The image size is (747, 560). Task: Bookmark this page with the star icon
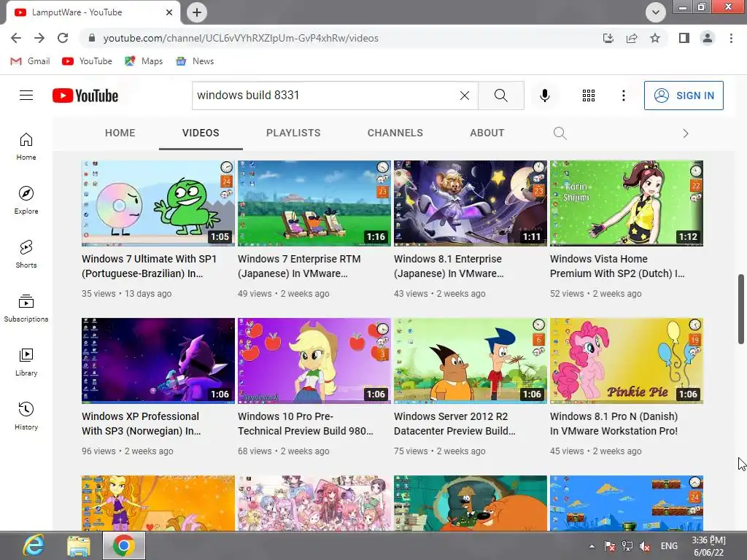click(x=655, y=38)
